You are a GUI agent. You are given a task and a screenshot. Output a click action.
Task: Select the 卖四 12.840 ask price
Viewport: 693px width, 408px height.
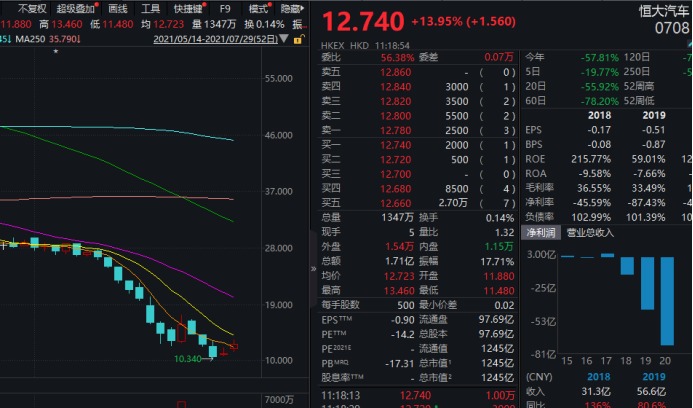[x=396, y=87]
